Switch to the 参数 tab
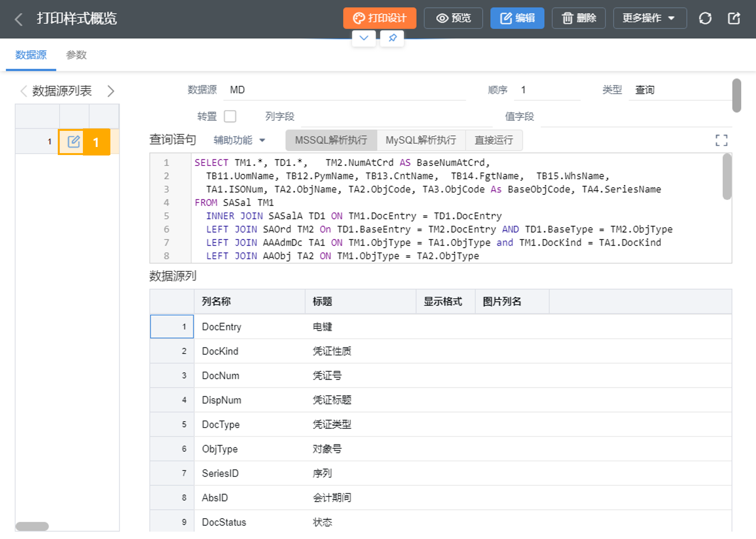This screenshot has height=539, width=756. click(x=76, y=55)
